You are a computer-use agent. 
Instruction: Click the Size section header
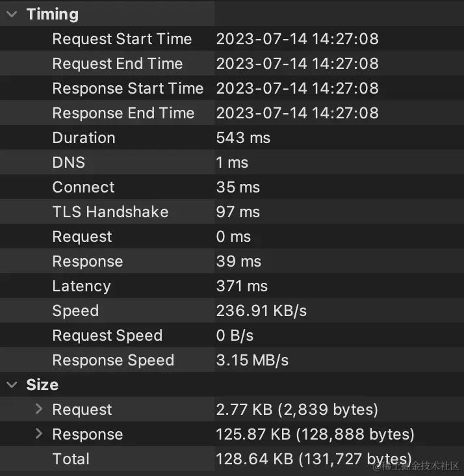coord(42,384)
